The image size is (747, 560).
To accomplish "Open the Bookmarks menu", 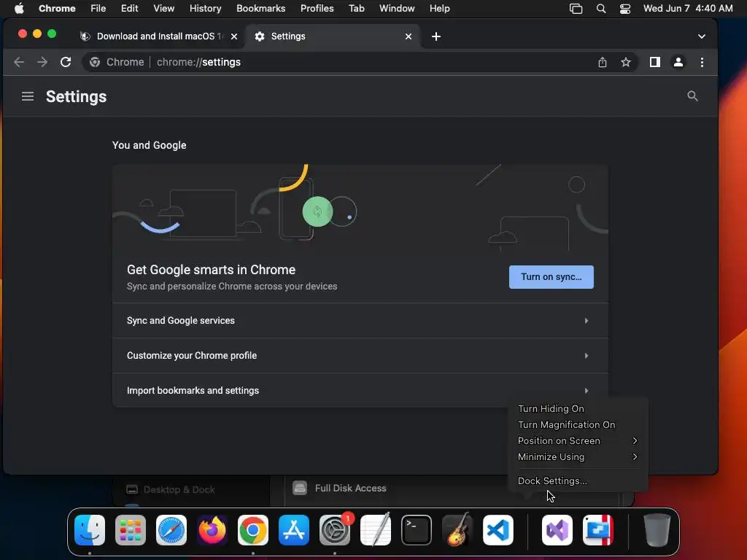I will coord(260,8).
